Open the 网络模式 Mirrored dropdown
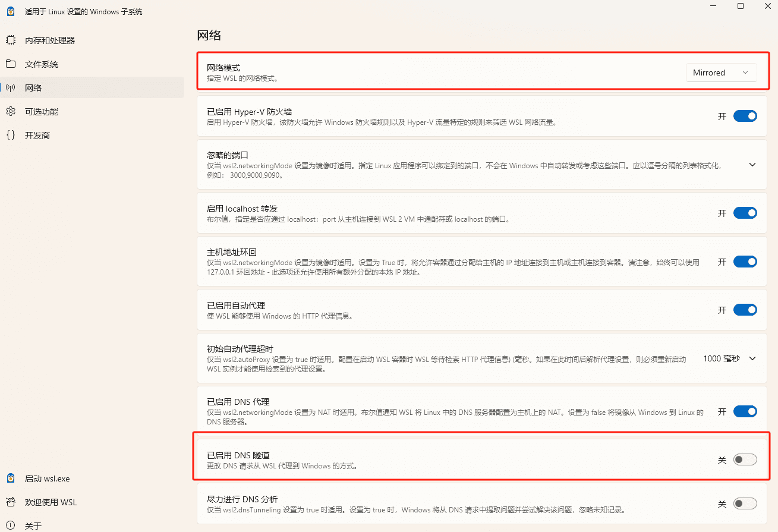Screen dimensions: 778x532 721,73
